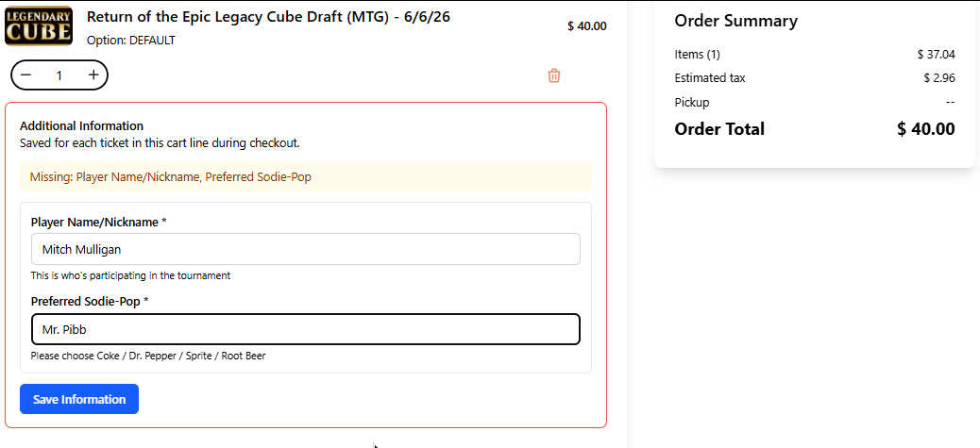Remove item using the trash icon
This screenshot has width=980, height=448.
click(554, 75)
